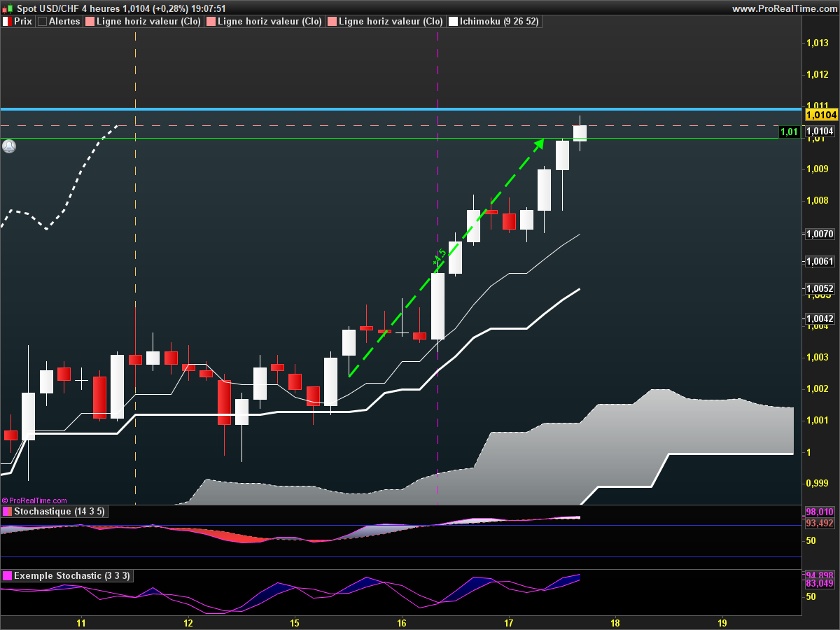Click the candlestick chart icon beside Spot USD/CHF
Image resolution: width=840 pixels, height=630 pixels.
click(x=8, y=8)
